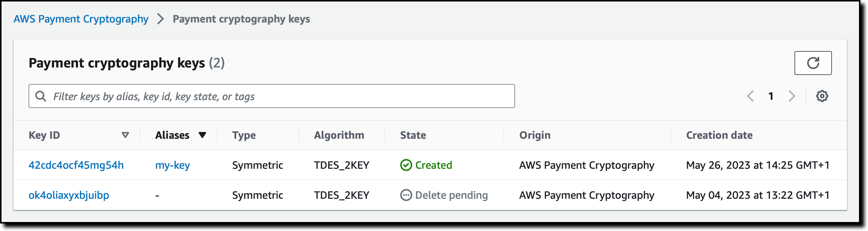
Task: Select page 1 in pagination
Action: [771, 96]
